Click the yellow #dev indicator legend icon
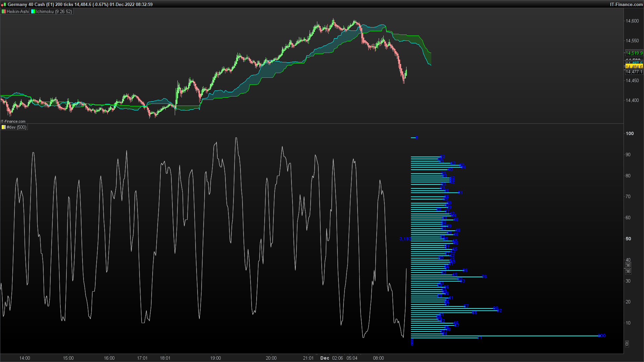 [x=4, y=127]
